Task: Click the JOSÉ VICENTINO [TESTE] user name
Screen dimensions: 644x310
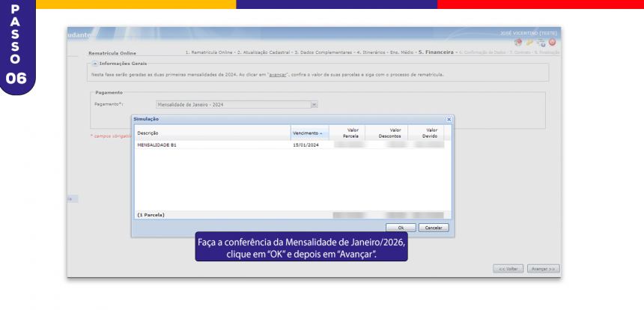Action: pyautogui.click(x=529, y=33)
